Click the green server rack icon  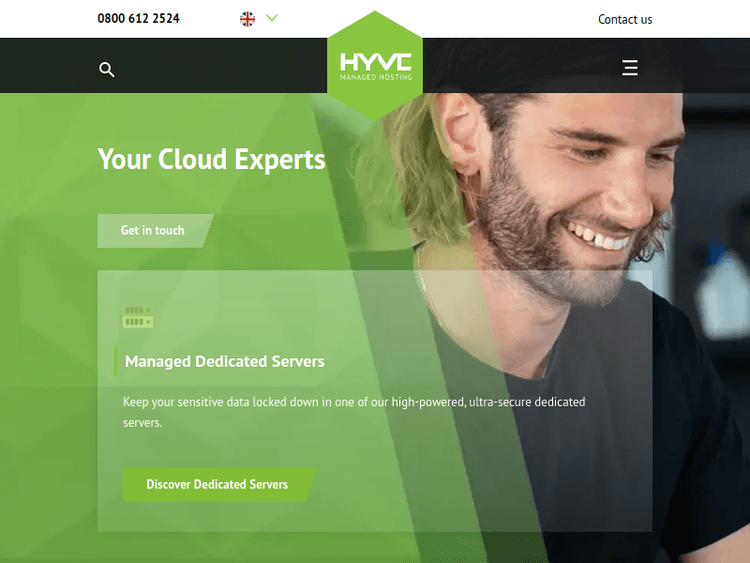coord(137,318)
